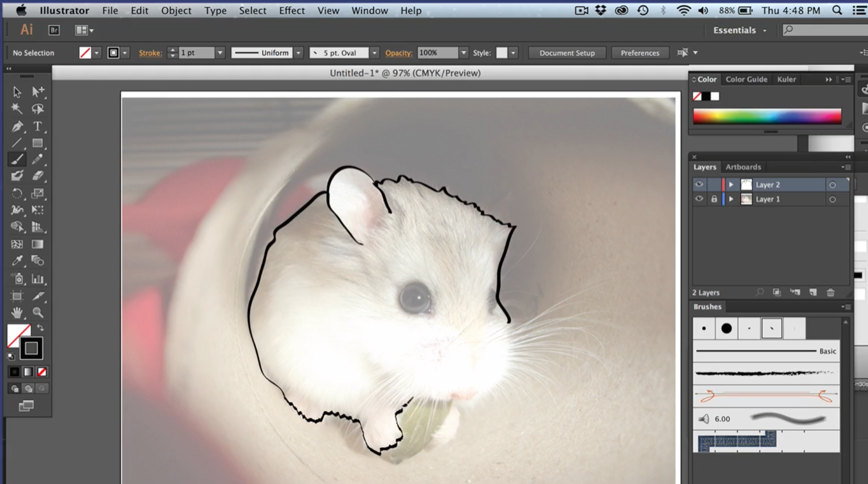Choose the Lasso tool

[38, 109]
